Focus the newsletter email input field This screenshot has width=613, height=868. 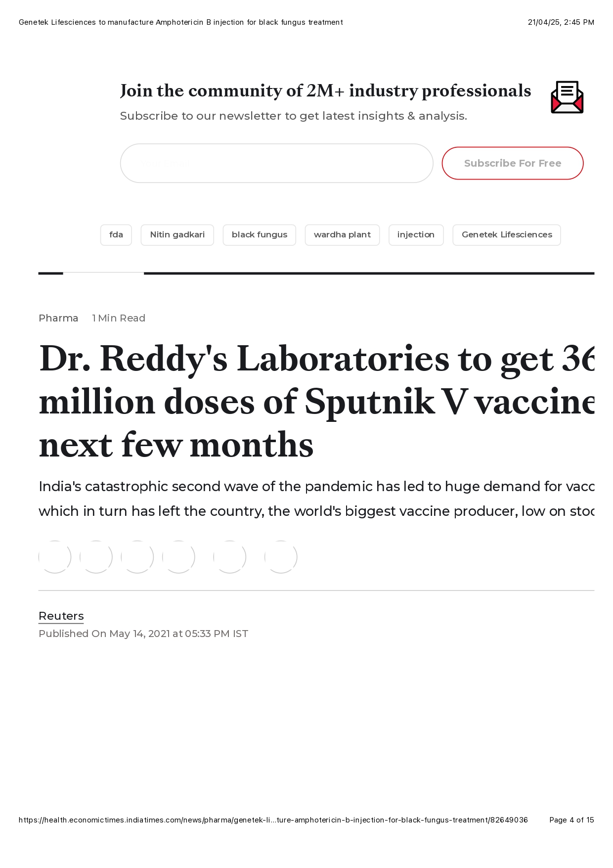276,163
